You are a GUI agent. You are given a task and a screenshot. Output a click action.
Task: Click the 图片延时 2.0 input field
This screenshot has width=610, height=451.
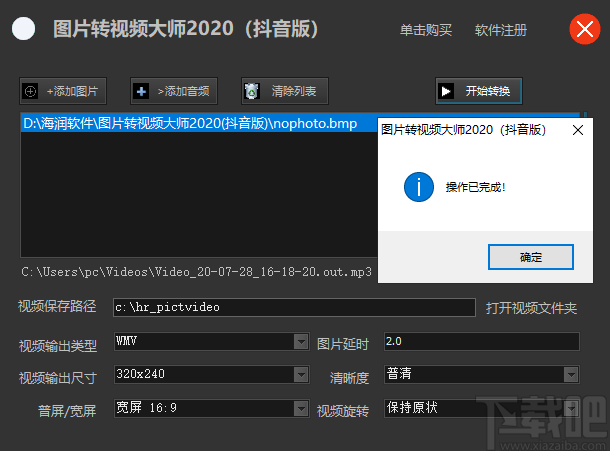coord(482,342)
